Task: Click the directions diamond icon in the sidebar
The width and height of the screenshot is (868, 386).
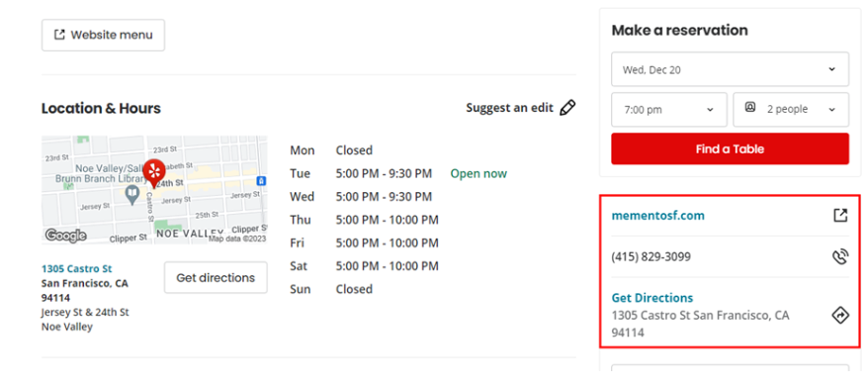Action: point(840,315)
